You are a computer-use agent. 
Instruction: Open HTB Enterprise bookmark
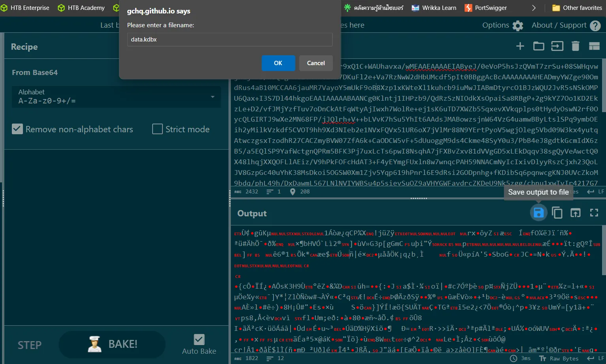point(25,8)
